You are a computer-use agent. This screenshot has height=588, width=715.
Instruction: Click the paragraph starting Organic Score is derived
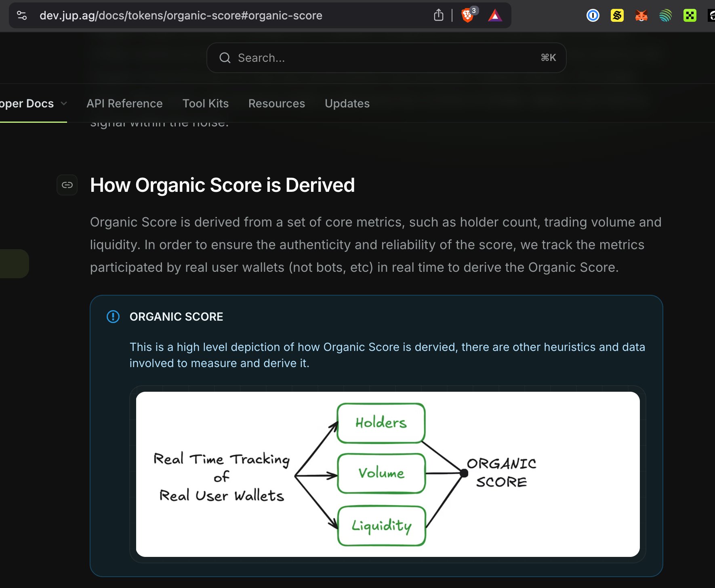click(376, 245)
